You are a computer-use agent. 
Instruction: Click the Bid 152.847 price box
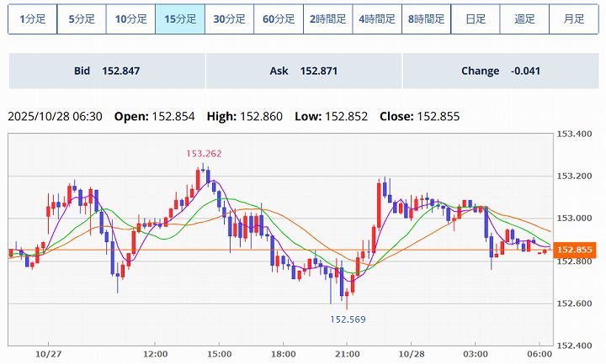pyautogui.click(x=107, y=71)
